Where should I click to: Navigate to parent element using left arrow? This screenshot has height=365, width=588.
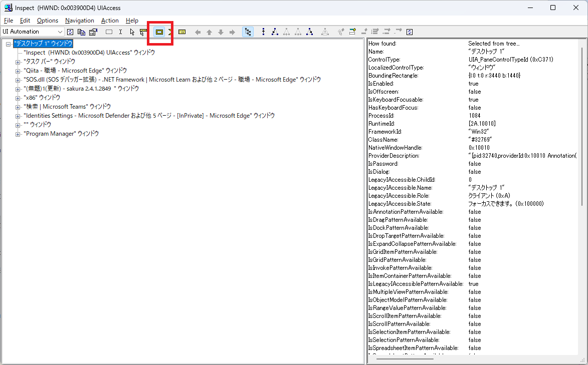point(198,32)
